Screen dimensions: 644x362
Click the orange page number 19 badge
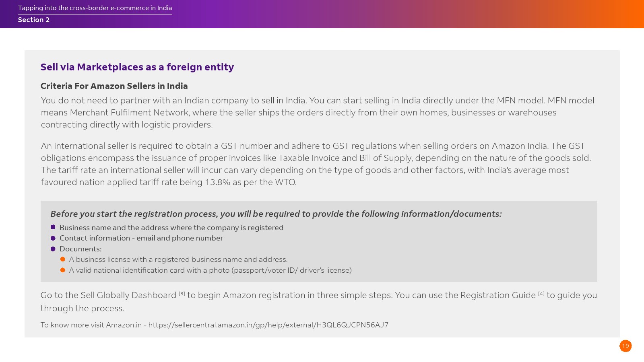tap(625, 346)
